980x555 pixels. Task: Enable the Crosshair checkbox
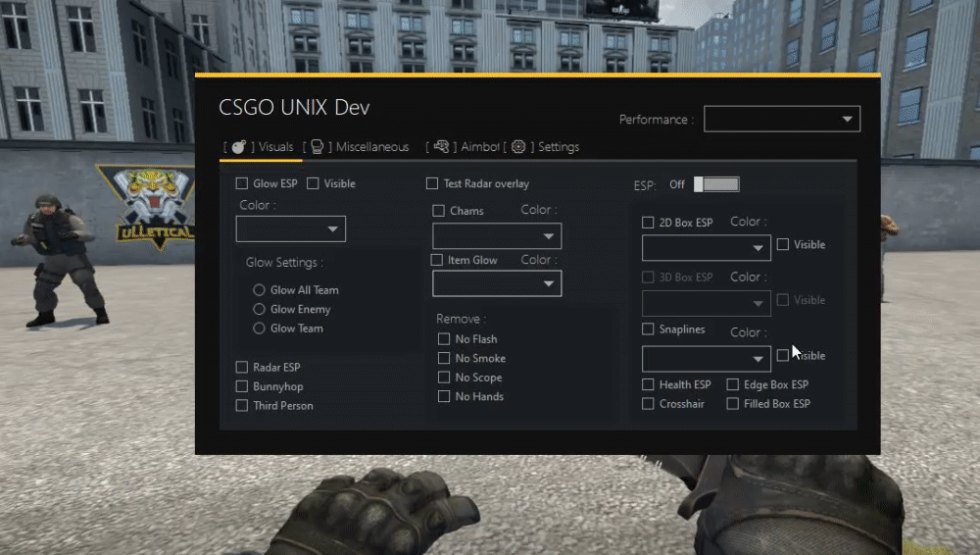[x=648, y=404]
